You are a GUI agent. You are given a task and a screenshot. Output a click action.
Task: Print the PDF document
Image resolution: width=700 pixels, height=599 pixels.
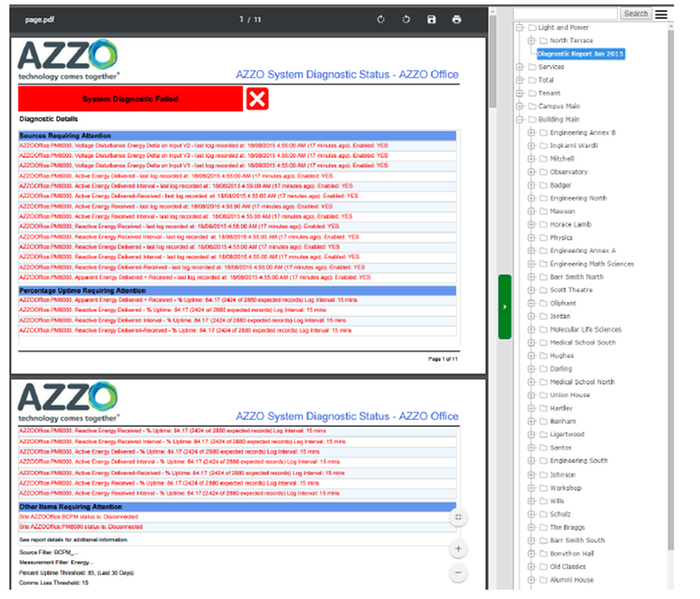[456, 20]
